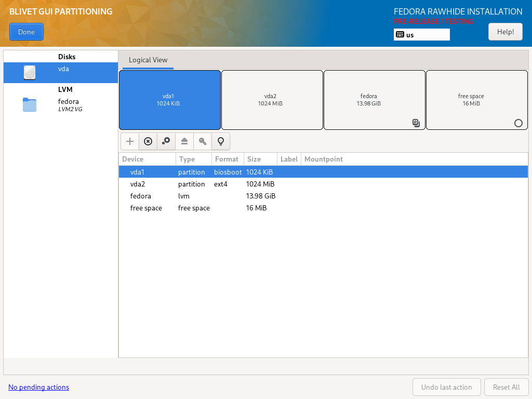Select the vda hard disk icon

(x=30, y=73)
